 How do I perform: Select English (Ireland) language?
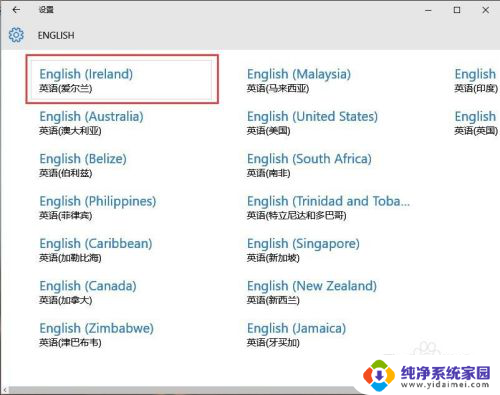click(122, 80)
